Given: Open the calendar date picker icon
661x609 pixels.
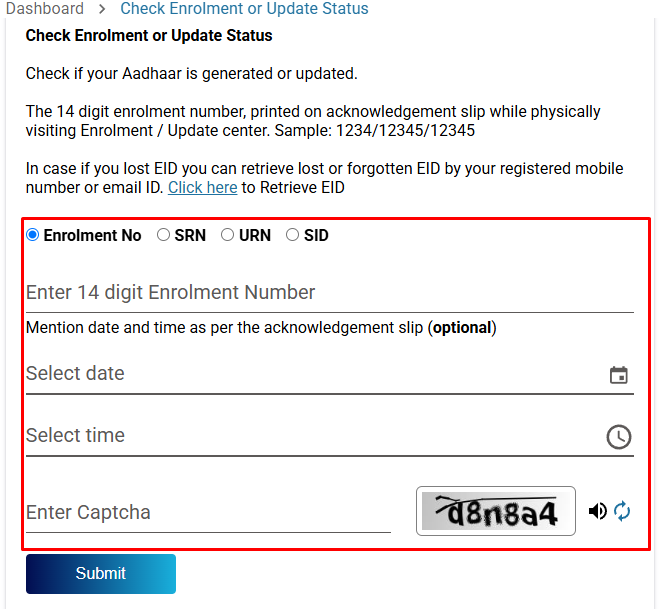Looking at the screenshot, I should click(x=619, y=375).
